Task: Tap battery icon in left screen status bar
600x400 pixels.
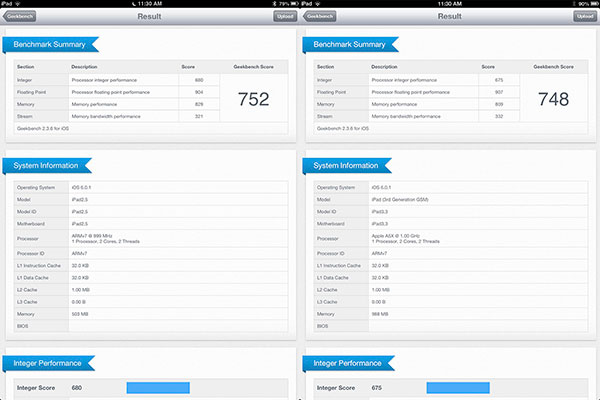Action: tap(295, 3)
